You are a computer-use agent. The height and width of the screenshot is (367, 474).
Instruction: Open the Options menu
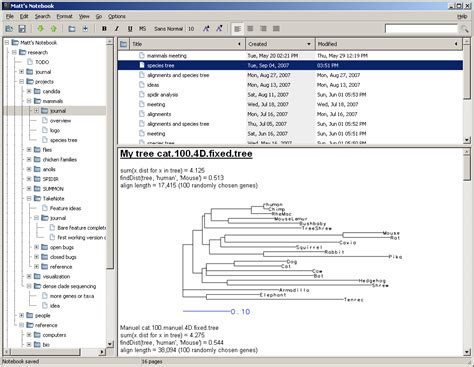click(117, 16)
